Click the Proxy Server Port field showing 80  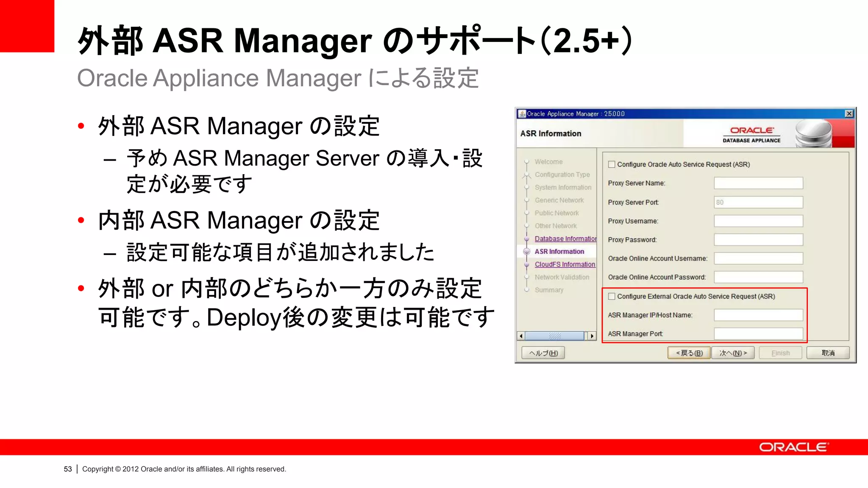click(x=758, y=202)
